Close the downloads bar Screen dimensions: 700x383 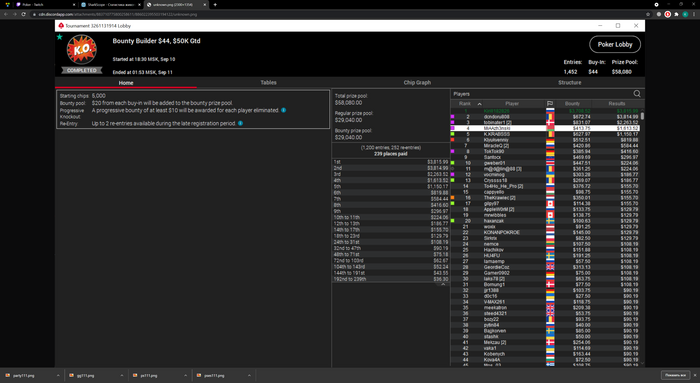(695, 375)
